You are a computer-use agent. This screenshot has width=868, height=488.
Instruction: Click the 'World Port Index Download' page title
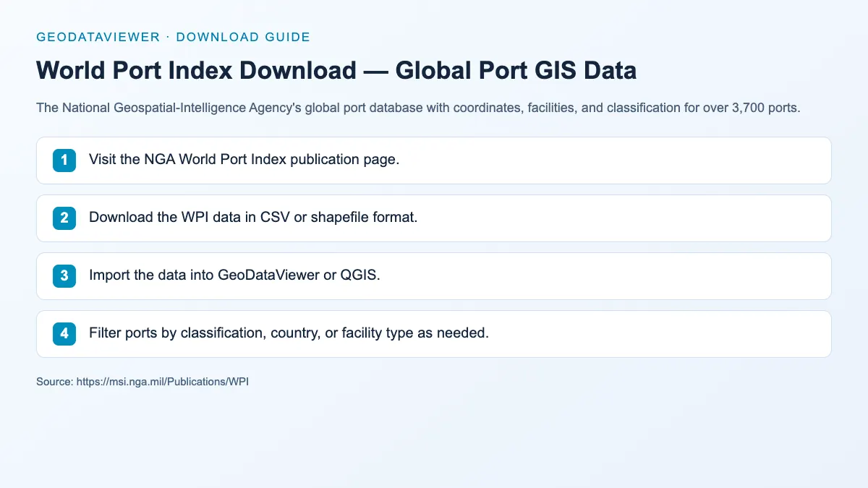336,70
